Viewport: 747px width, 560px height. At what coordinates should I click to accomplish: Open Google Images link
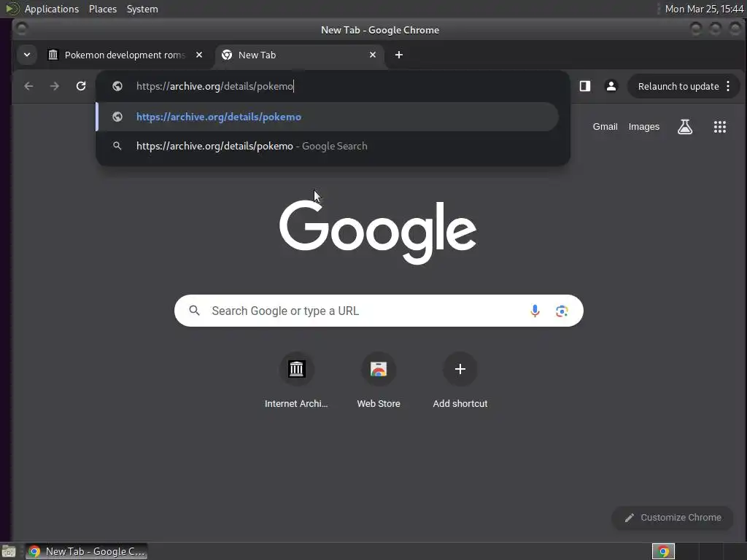[x=643, y=127]
